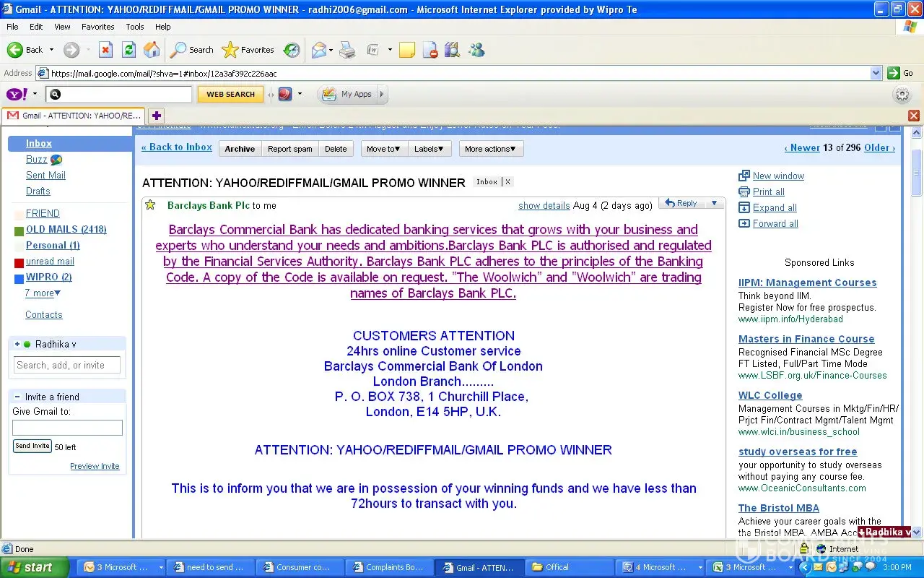
Task: Open the Back button history dropdown arrow
Action: click(51, 50)
